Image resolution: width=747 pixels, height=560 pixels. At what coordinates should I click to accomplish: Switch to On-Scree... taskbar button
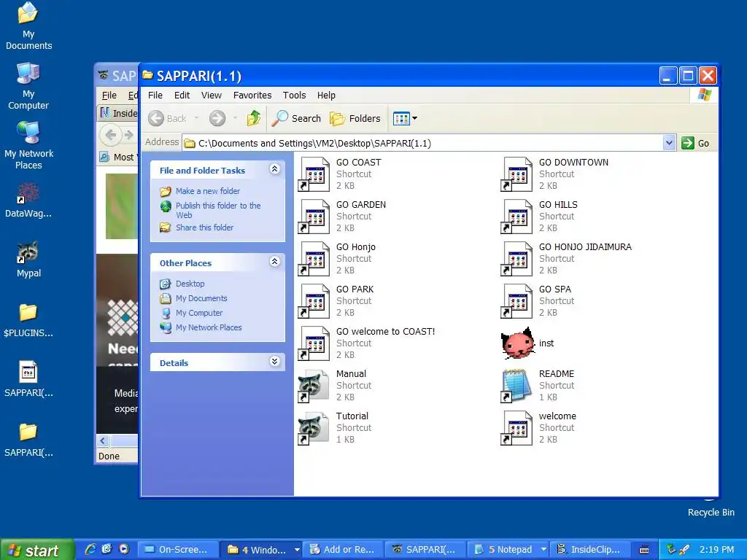click(x=178, y=550)
